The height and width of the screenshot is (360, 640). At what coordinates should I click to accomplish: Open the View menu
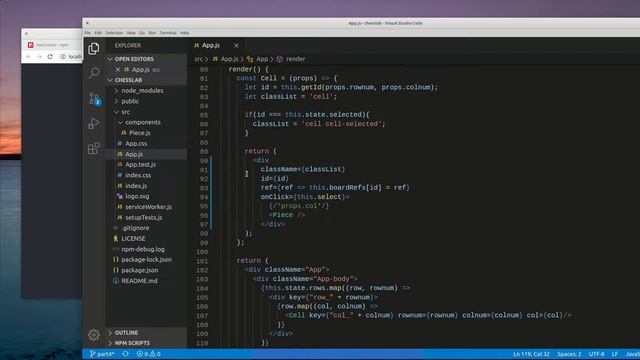[131, 33]
